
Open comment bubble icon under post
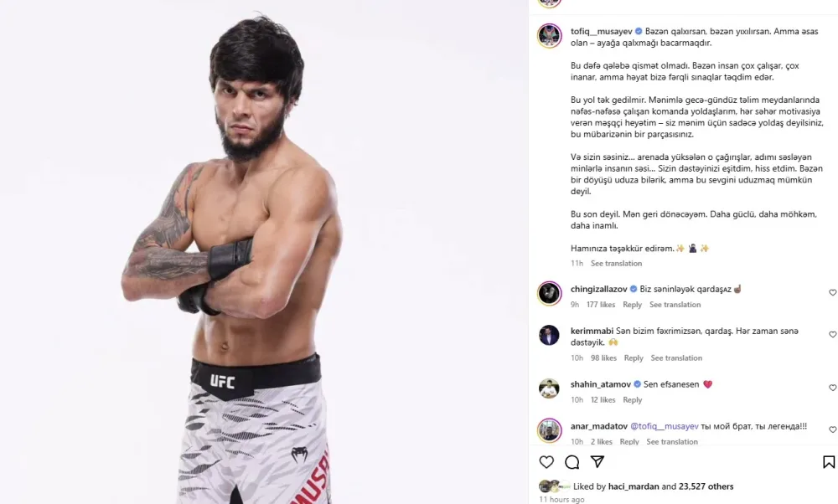point(572,462)
